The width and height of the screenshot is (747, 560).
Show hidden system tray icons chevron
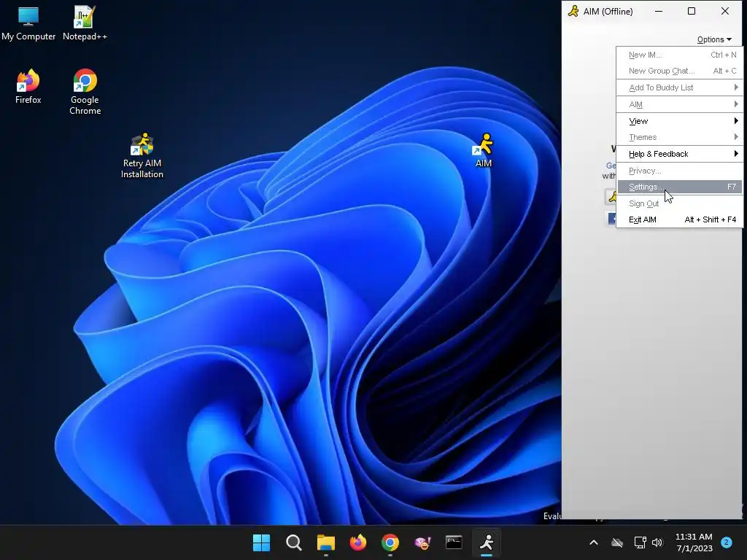[594, 542]
